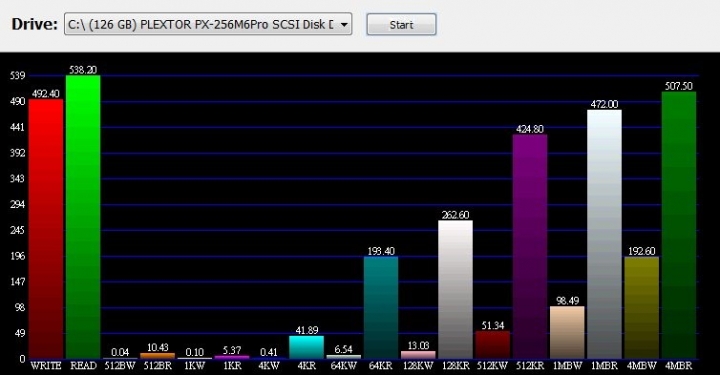Click the value 6.54 label
This screenshot has height=375, width=720.
[343, 349]
